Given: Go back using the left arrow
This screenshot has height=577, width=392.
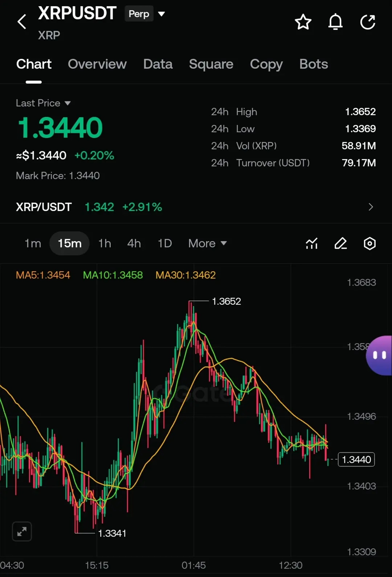Looking at the screenshot, I should [x=22, y=22].
